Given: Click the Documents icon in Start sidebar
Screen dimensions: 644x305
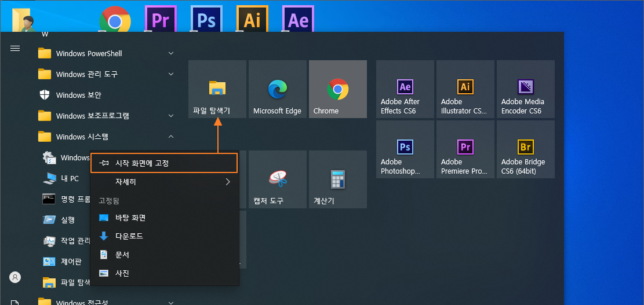Looking at the screenshot, I should point(15,303).
